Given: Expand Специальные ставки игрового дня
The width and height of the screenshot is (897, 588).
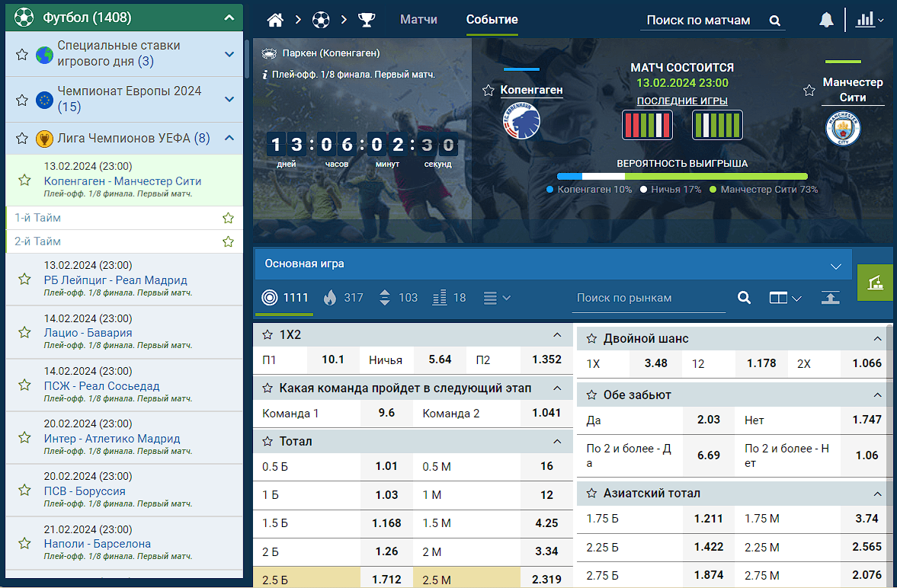Looking at the screenshot, I should (x=229, y=54).
